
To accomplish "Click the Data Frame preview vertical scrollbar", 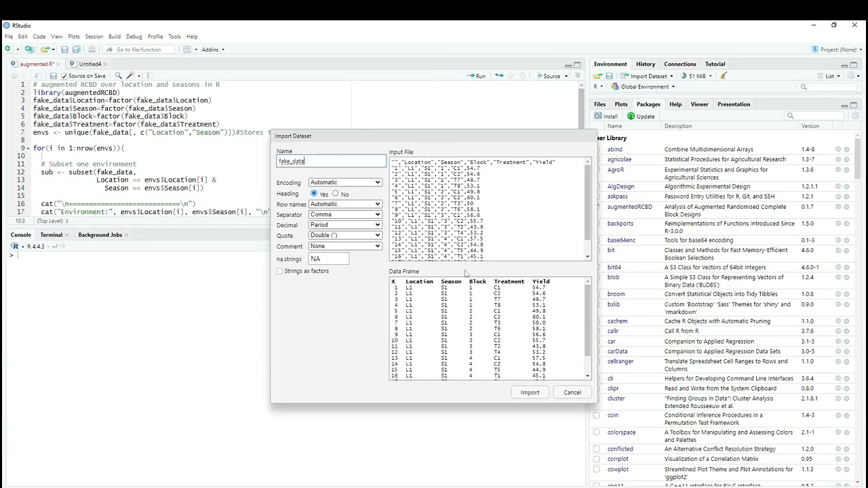I will [588, 329].
